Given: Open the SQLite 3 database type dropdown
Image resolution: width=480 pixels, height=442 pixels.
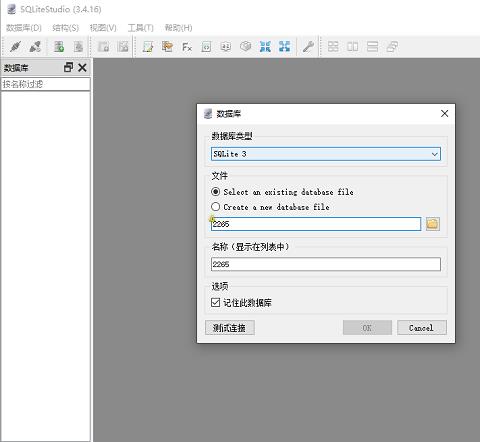Looking at the screenshot, I should tap(326, 154).
